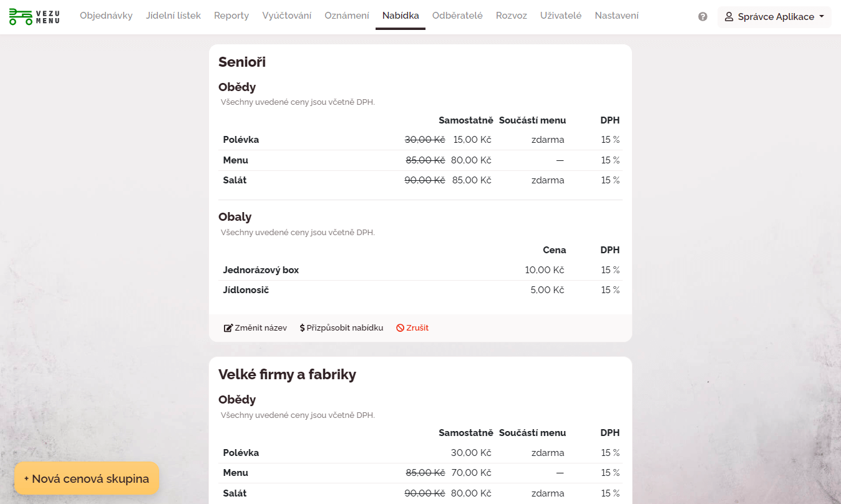Go to Jídelní lístek tab
Image resolution: width=841 pixels, height=504 pixels.
[x=173, y=16]
